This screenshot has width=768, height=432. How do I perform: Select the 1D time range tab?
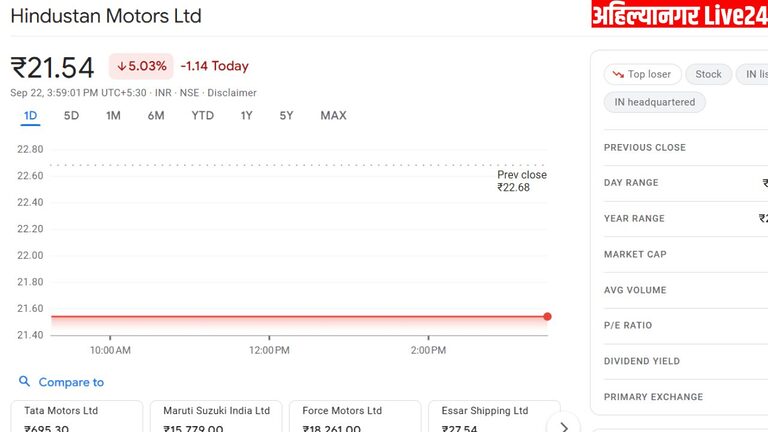30,115
